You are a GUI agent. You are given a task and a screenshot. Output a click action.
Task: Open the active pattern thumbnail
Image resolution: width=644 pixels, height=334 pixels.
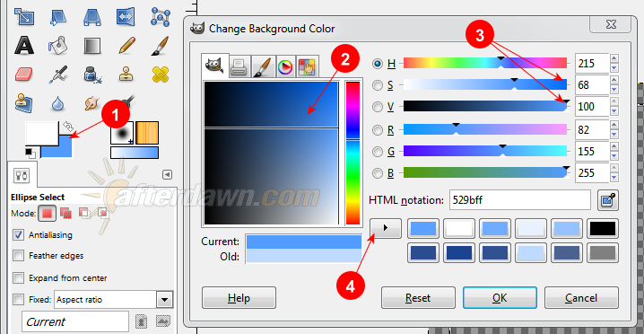(x=147, y=133)
